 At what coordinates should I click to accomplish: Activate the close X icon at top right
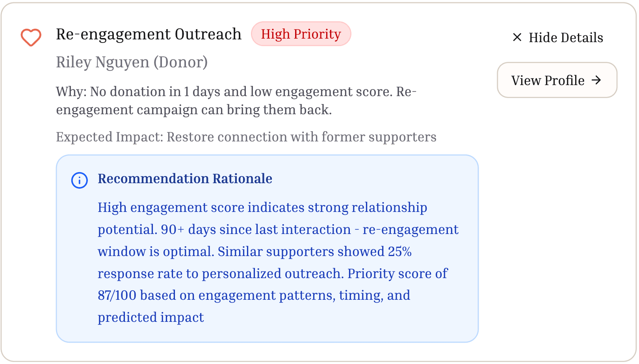point(516,37)
